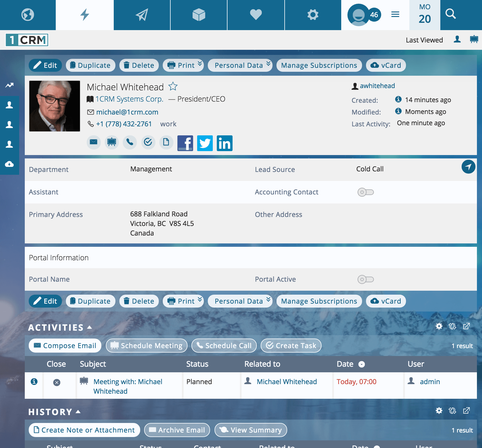Click the Created info icon
The image size is (482, 448).
[398, 99]
